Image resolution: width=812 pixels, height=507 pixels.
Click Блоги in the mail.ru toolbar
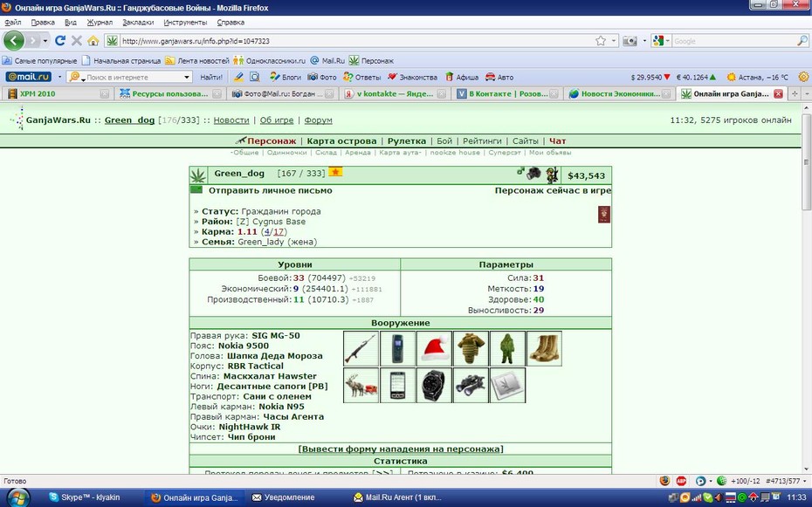click(x=286, y=77)
